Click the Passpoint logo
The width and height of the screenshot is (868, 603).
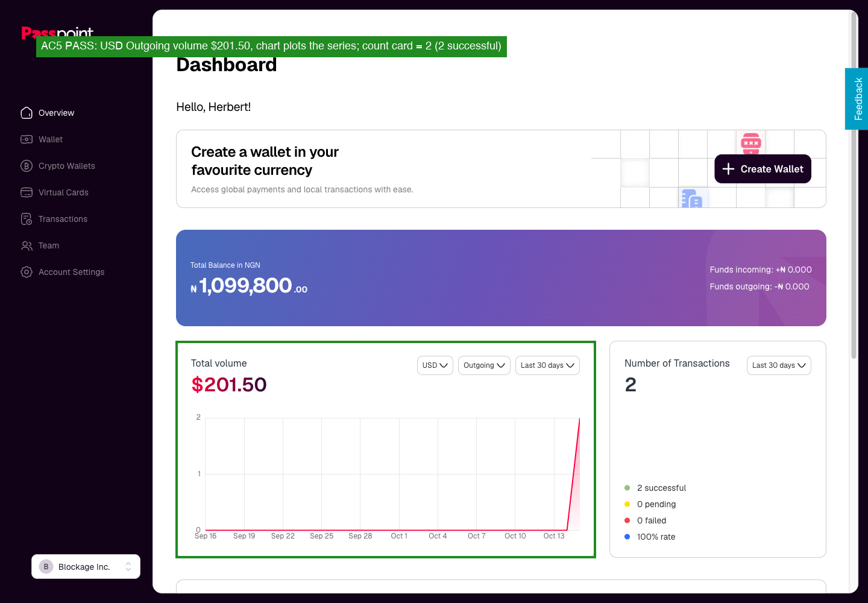coord(57,33)
